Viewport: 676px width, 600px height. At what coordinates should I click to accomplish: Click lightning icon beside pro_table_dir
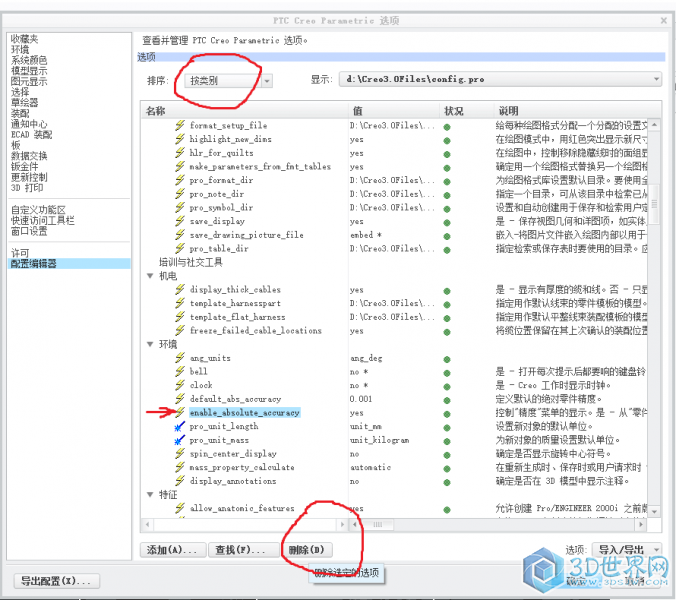pyautogui.click(x=180, y=249)
